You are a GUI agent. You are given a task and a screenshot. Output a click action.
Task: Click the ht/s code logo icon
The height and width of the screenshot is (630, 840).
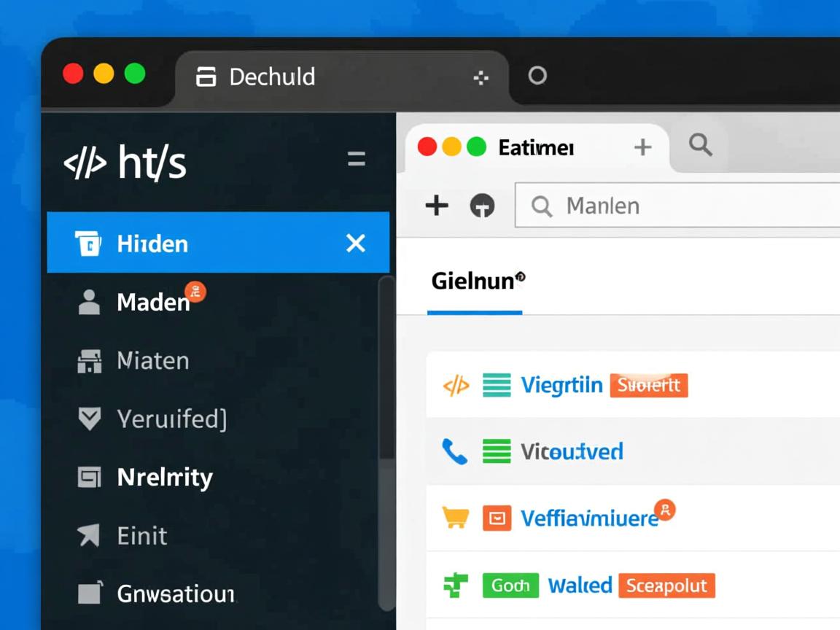click(85, 163)
